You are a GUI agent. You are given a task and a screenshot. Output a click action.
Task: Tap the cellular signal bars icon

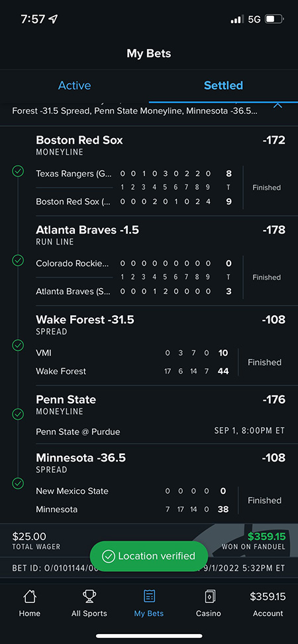coord(237,19)
